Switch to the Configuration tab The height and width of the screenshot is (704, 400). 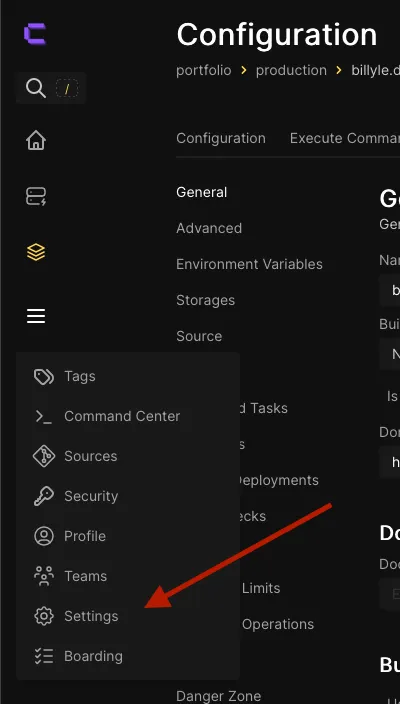click(x=221, y=138)
